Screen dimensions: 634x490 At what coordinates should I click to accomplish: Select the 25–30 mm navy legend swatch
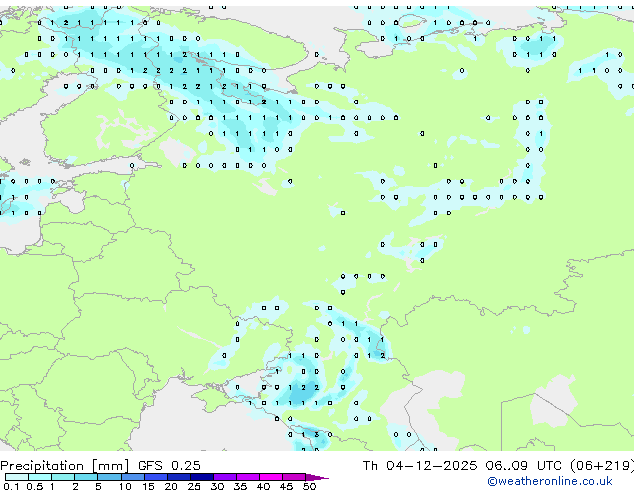(201, 477)
